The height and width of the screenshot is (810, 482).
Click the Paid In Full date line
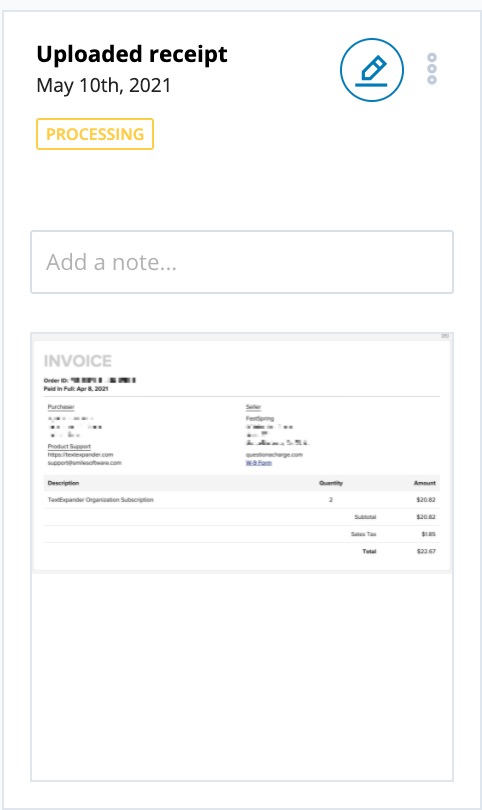tap(76, 388)
